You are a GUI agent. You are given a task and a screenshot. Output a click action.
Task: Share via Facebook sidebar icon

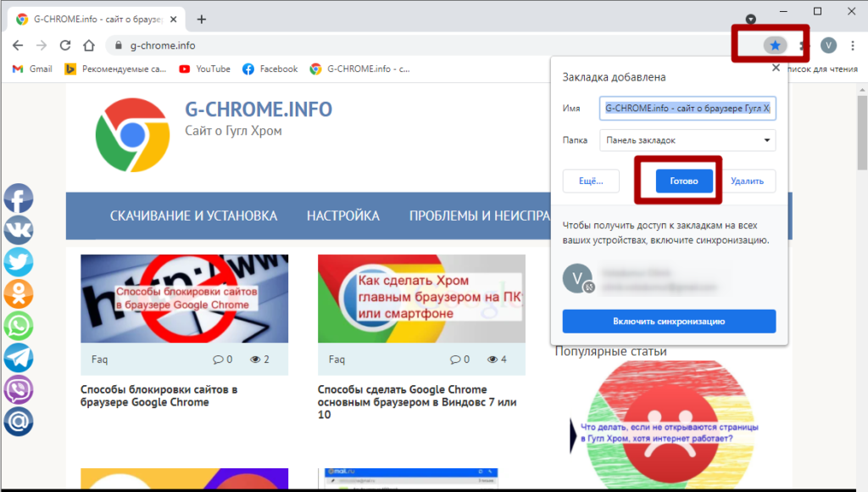[19, 198]
